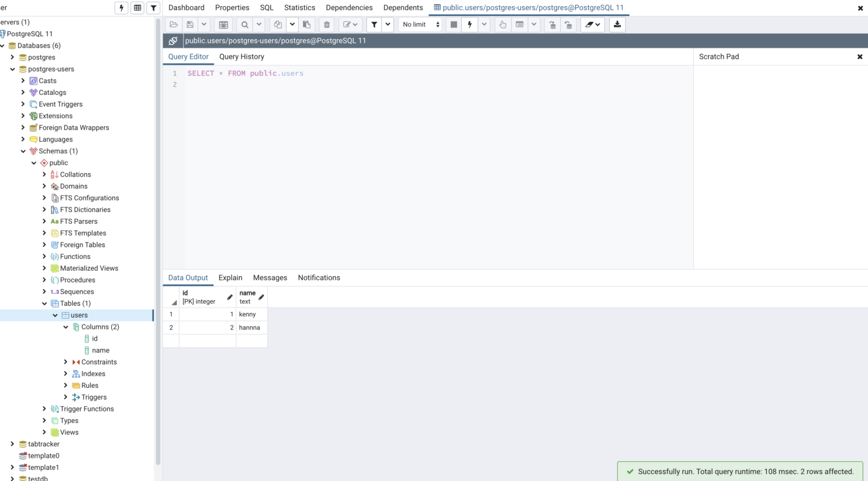Open the Messages tab in Data Output
This screenshot has height=481, width=868.
[270, 278]
